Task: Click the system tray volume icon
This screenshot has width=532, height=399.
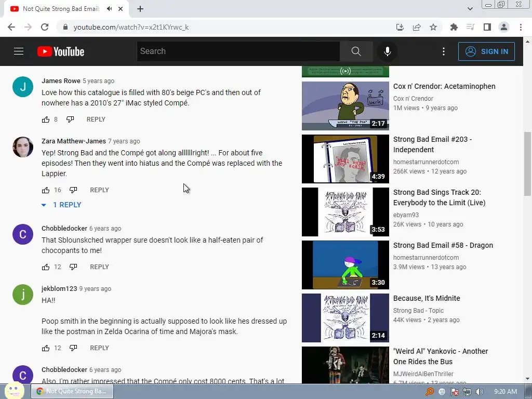Action: click(479, 392)
